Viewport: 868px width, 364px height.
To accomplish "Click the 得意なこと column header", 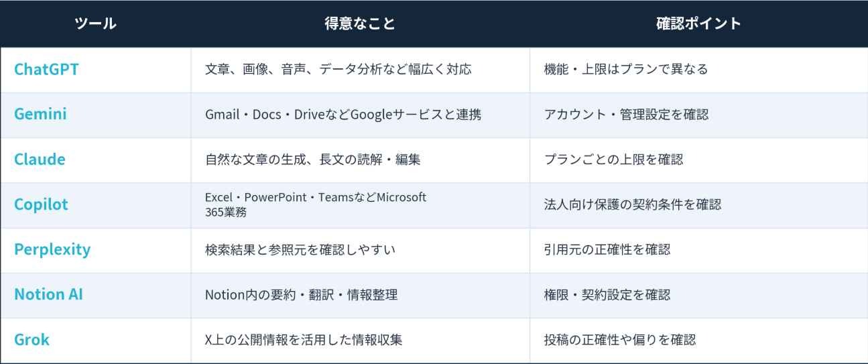I will pyautogui.click(x=360, y=23).
